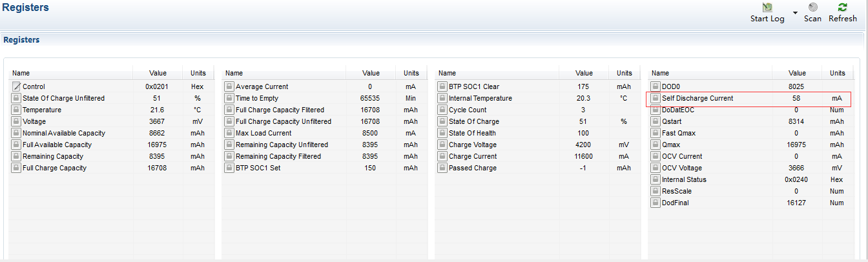Click the Scan icon
The width and height of the screenshot is (868, 262).
coord(812,7)
